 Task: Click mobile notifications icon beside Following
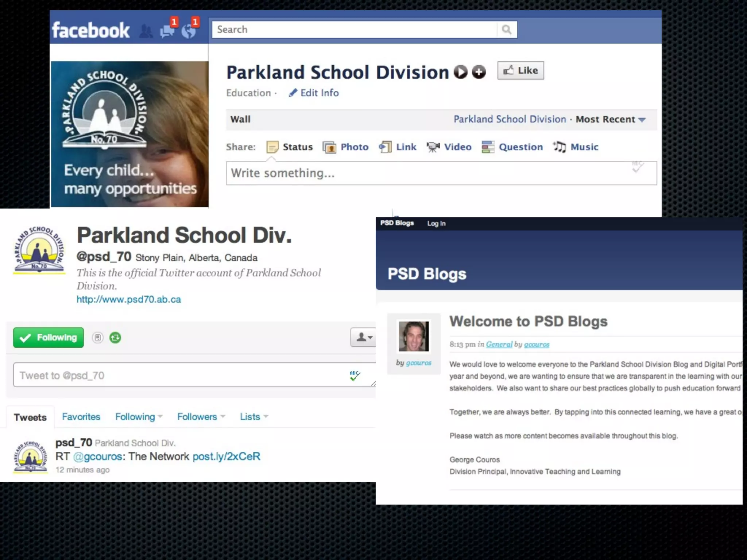[98, 338]
